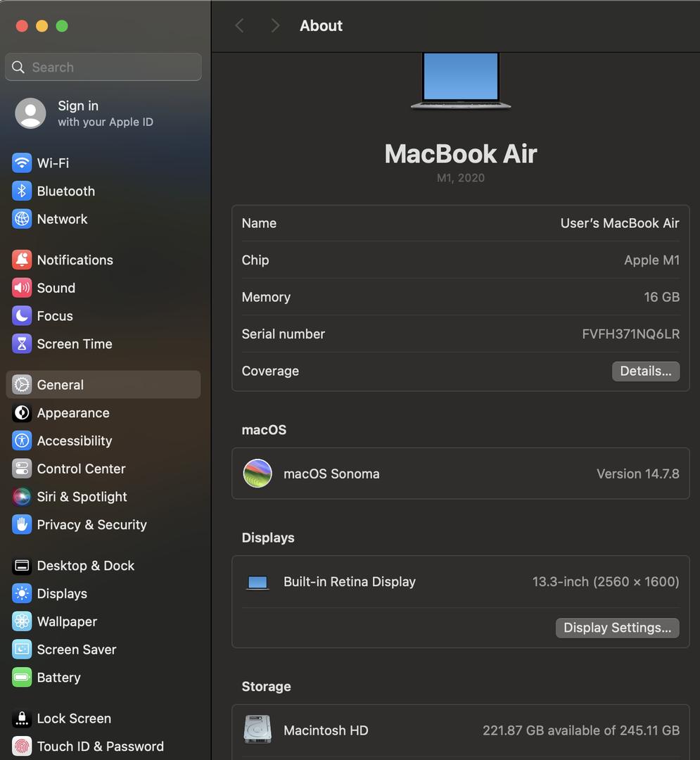Click the macOS Sonoma label
The image size is (700, 760).
[x=331, y=474]
